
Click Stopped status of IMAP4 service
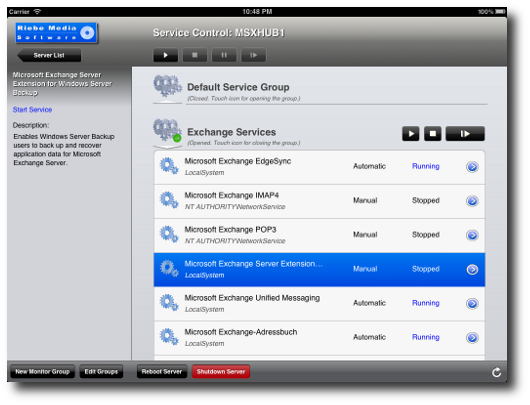[426, 200]
